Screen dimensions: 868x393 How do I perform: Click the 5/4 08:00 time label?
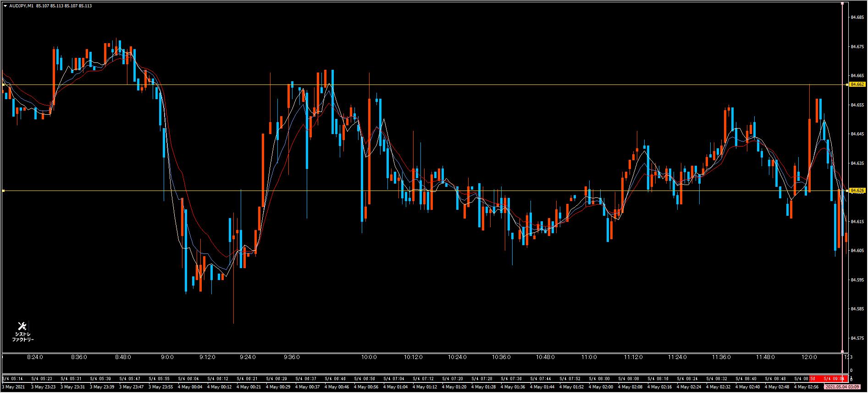(600, 379)
